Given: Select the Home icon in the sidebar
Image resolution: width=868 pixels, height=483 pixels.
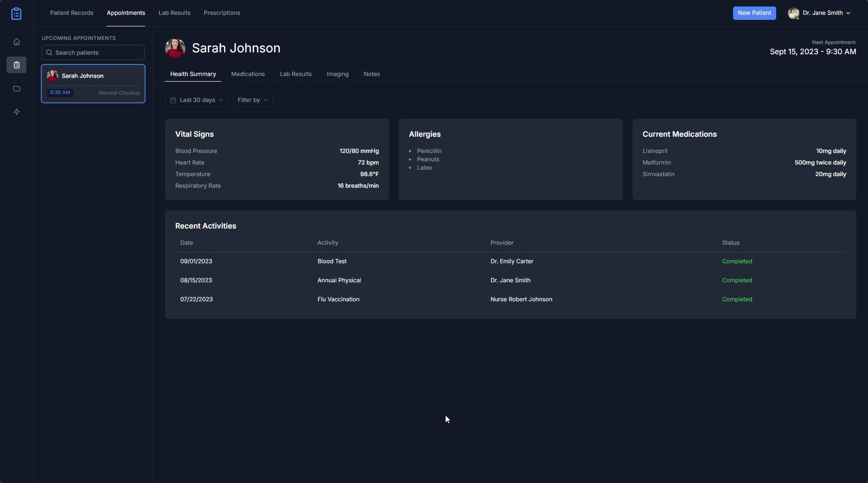Looking at the screenshot, I should tap(16, 42).
